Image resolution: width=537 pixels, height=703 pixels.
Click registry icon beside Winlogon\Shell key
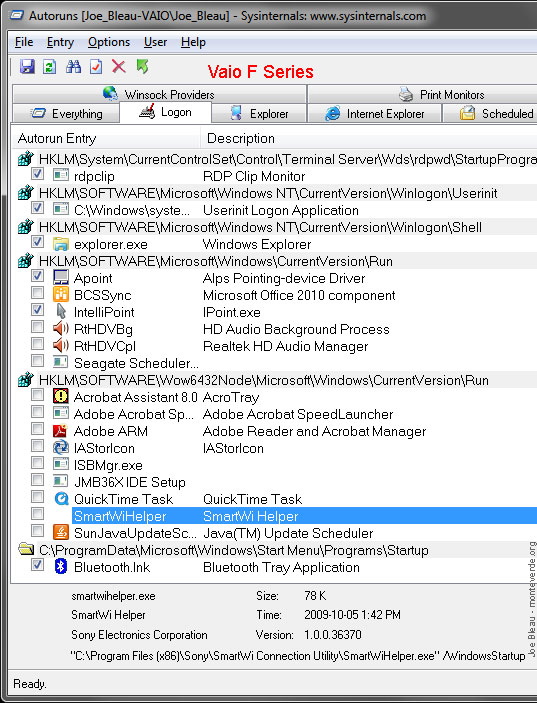coord(26,226)
